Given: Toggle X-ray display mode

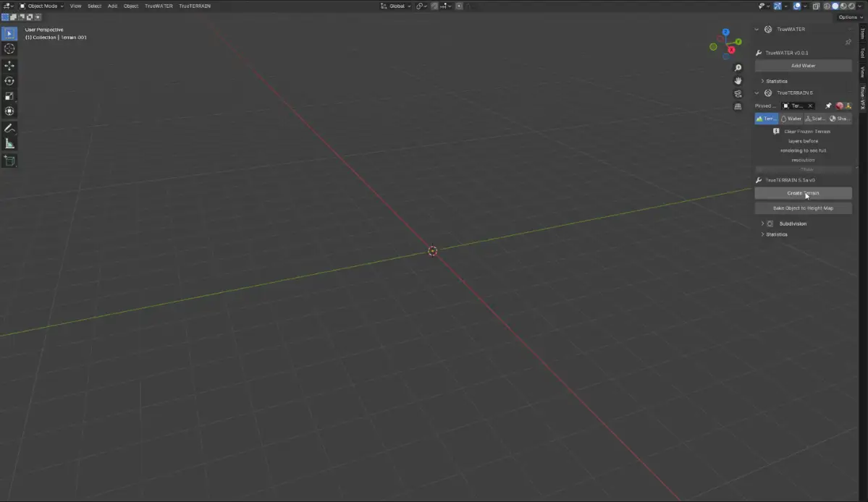Looking at the screenshot, I should [x=816, y=6].
